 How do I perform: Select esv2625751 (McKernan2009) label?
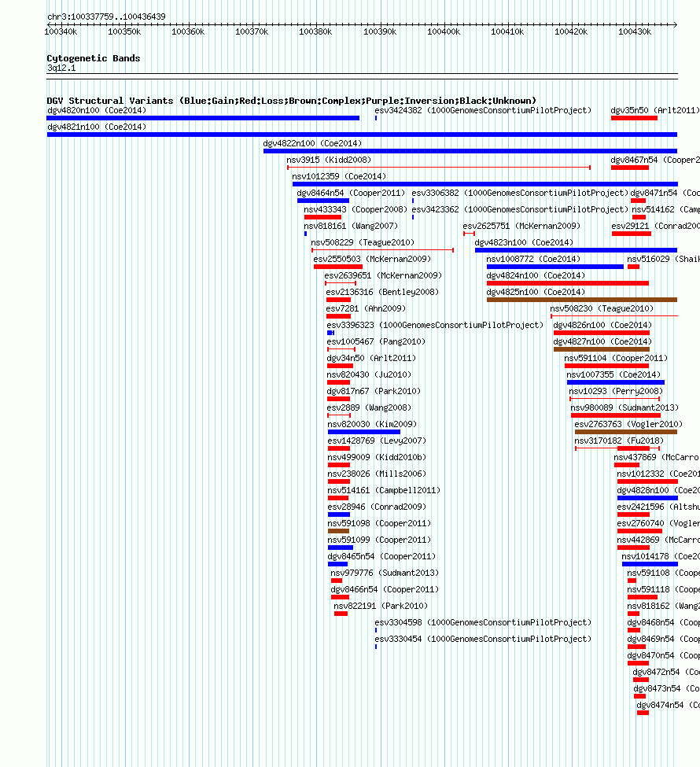[x=521, y=226]
